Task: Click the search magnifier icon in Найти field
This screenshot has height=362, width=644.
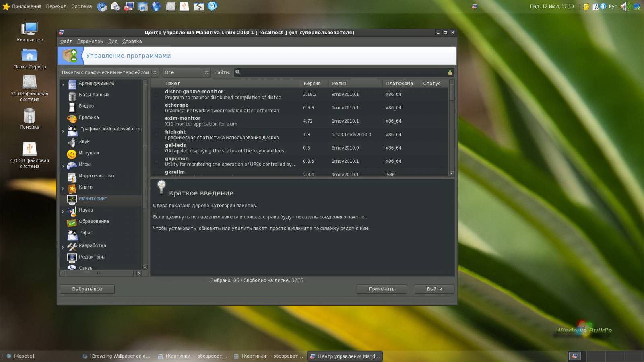Action: click(x=238, y=72)
